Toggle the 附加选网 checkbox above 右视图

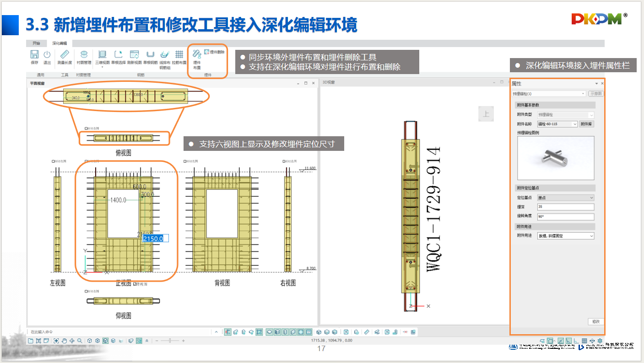pyautogui.click(x=285, y=161)
